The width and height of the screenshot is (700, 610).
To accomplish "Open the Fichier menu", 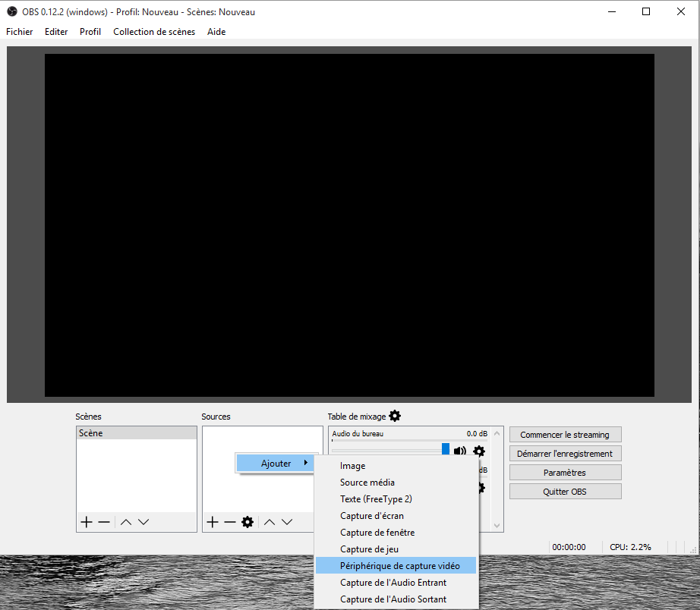I will (x=20, y=32).
